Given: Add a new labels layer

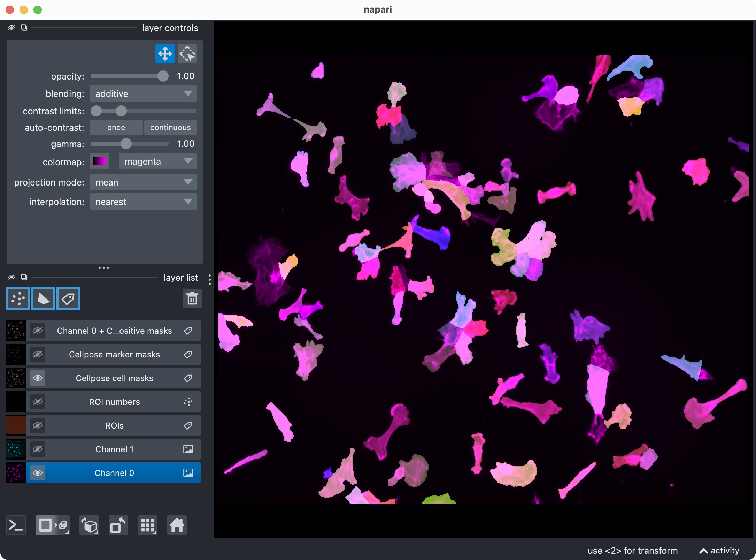Looking at the screenshot, I should click(68, 298).
